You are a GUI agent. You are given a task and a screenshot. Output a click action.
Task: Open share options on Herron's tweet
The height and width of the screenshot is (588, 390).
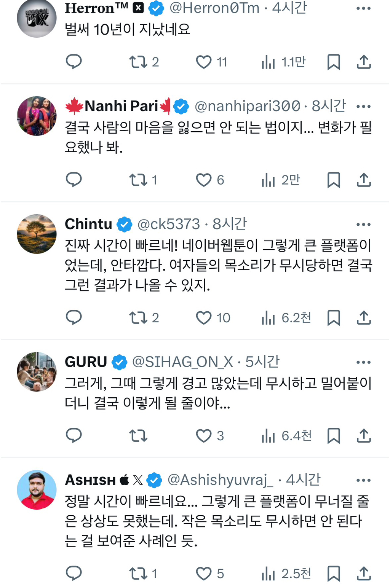click(x=364, y=62)
